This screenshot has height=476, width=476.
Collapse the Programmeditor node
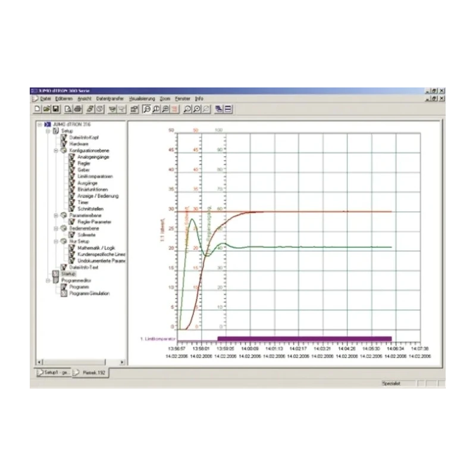tap(48, 280)
